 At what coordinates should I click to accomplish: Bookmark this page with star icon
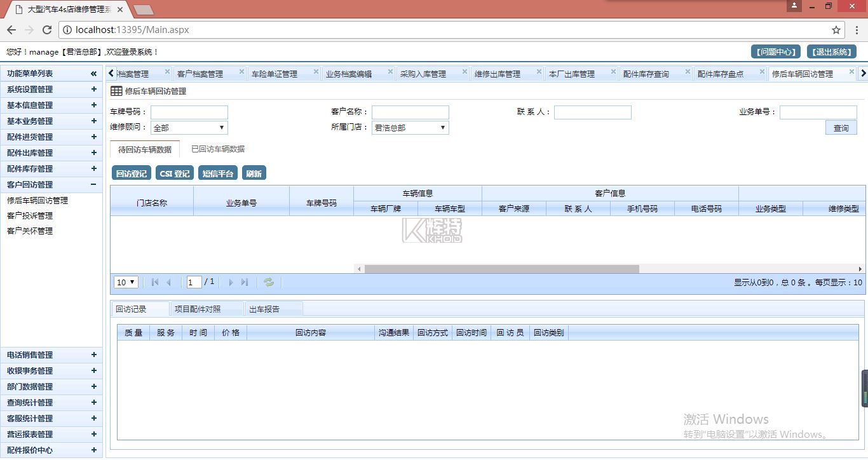pos(836,30)
